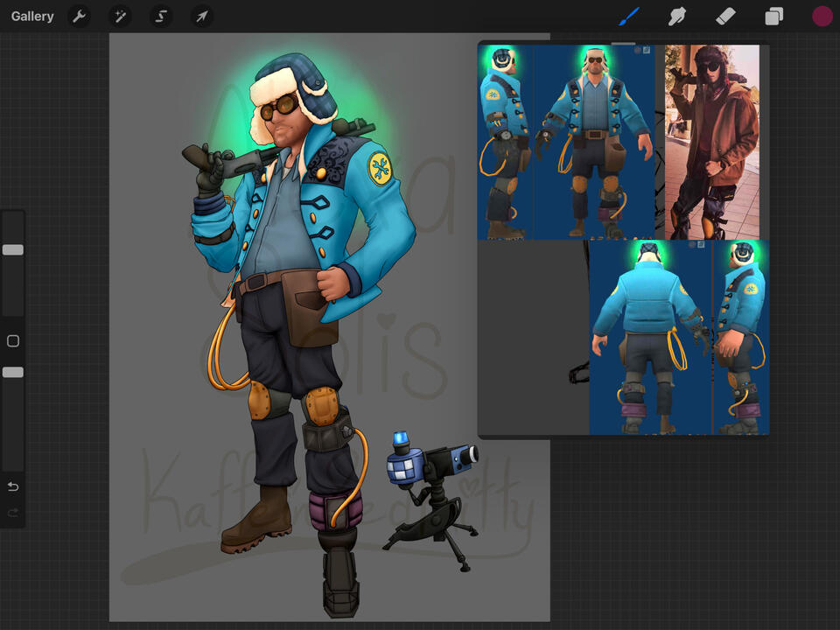Open the Actions wrench menu
This screenshot has width=840, height=630.
tap(79, 16)
